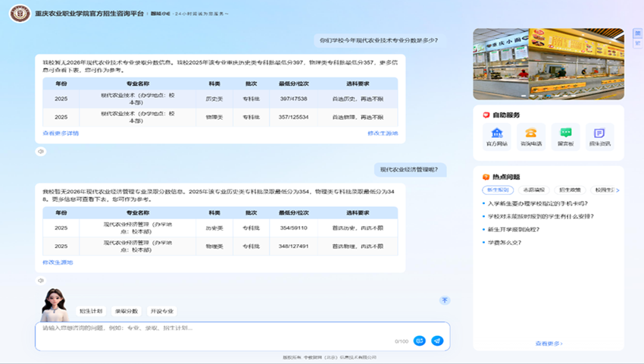Click the 录取分数 quick question button
This screenshot has height=364, width=644.
[x=127, y=311]
